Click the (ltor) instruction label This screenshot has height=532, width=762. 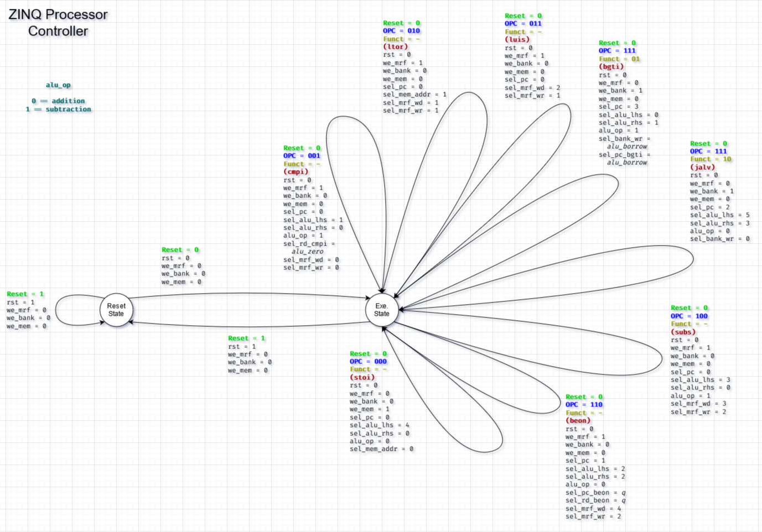(x=396, y=47)
